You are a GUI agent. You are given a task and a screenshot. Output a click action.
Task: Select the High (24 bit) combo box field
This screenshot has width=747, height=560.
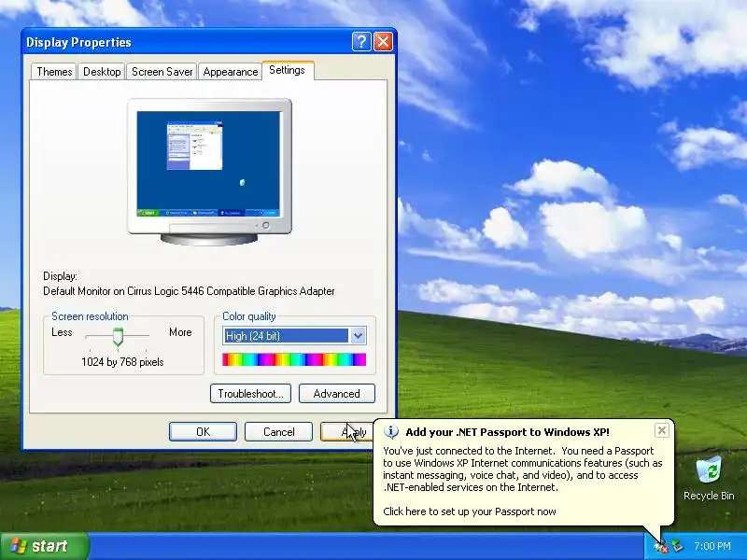pos(294,336)
